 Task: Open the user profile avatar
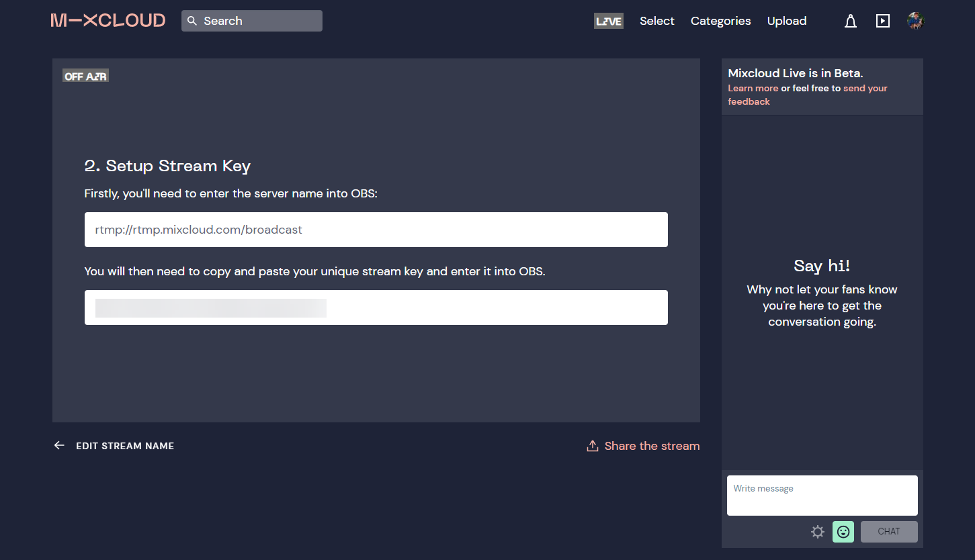[x=915, y=21]
